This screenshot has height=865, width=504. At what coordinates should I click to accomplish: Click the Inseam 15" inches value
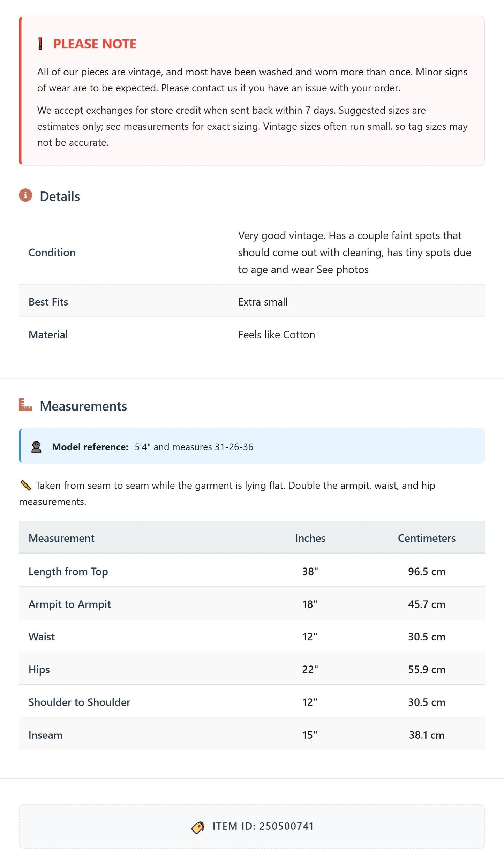[x=310, y=735]
